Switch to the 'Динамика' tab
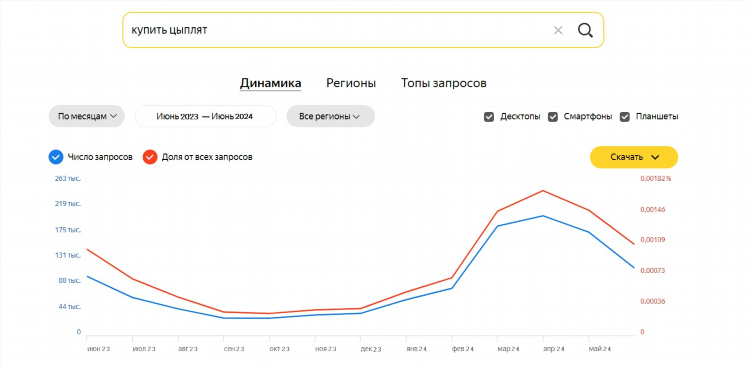Screen dimensions: 750x366 pyautogui.click(x=270, y=83)
